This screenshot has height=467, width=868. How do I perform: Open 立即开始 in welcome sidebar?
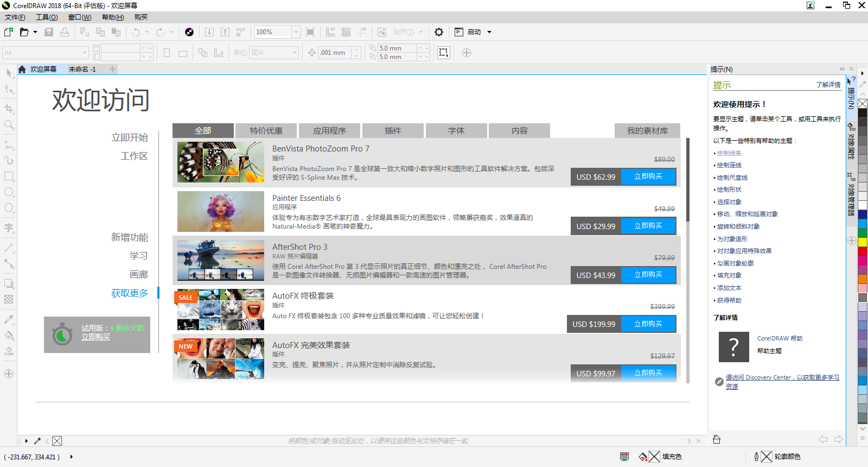click(x=130, y=137)
